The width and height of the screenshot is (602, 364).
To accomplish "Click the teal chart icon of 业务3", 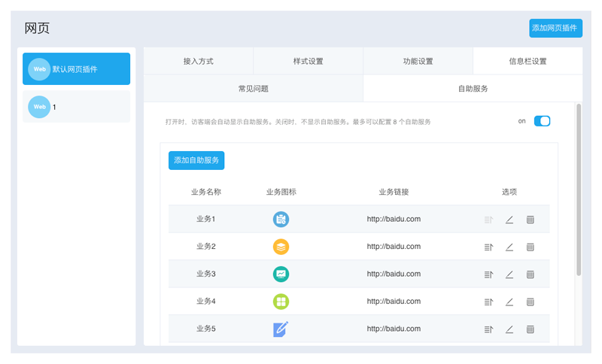I will click(281, 275).
